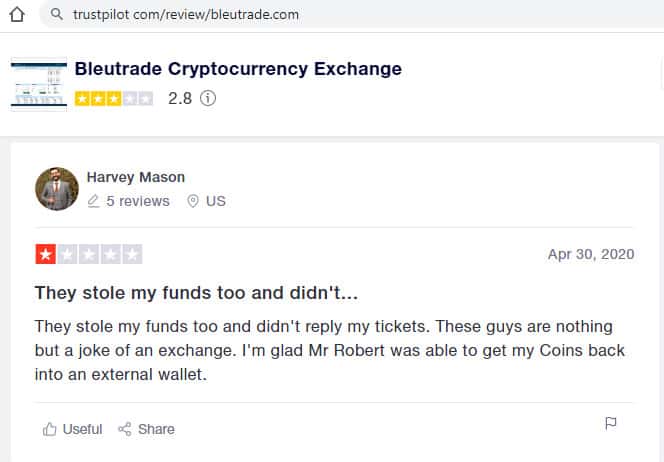
Task: Open Harvey Mason's profile picture
Action: (57, 189)
